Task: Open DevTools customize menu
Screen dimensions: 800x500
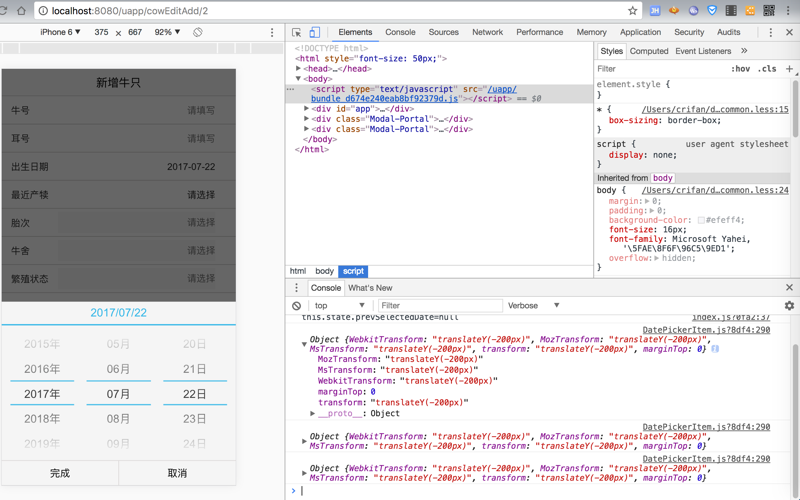Action: point(770,32)
